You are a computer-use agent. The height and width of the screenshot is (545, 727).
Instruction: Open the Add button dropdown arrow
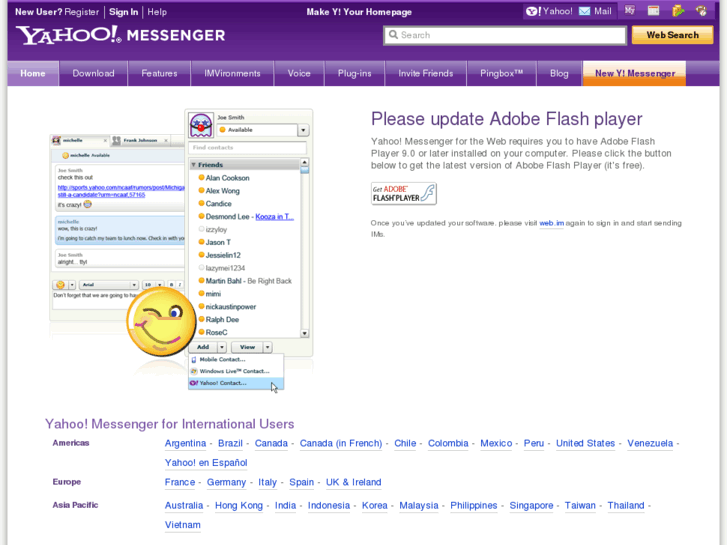222,347
